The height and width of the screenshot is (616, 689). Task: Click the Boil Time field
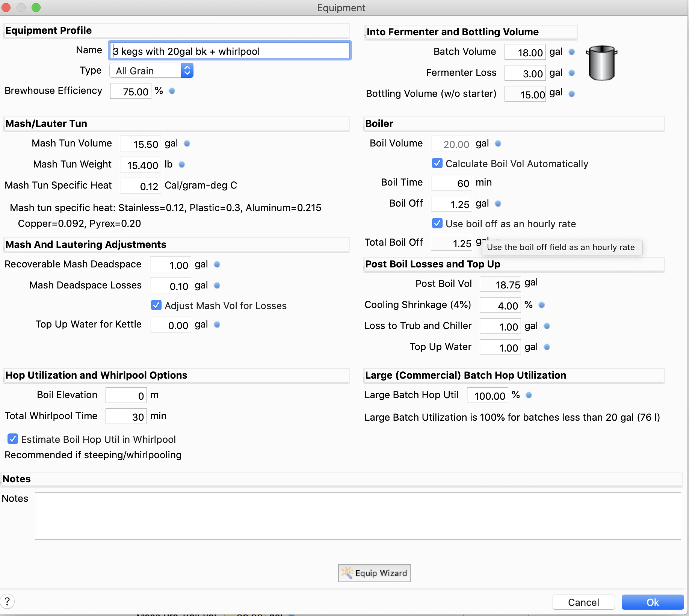[x=451, y=183]
